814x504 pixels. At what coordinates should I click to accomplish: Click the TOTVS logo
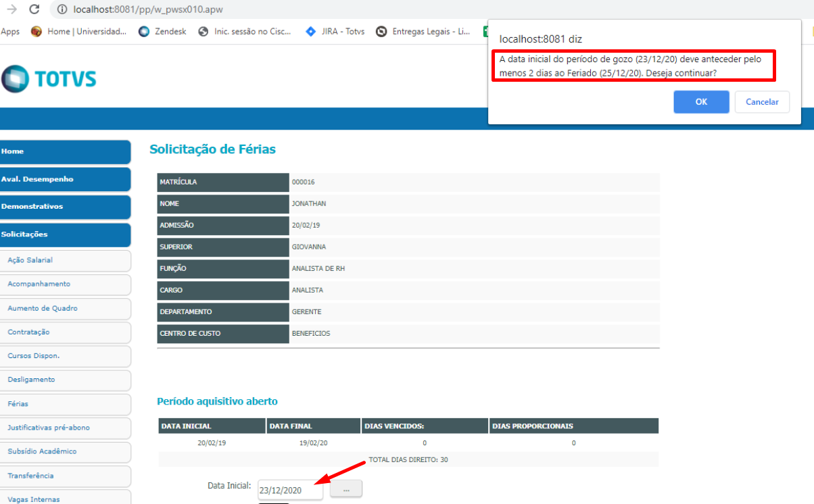49,79
